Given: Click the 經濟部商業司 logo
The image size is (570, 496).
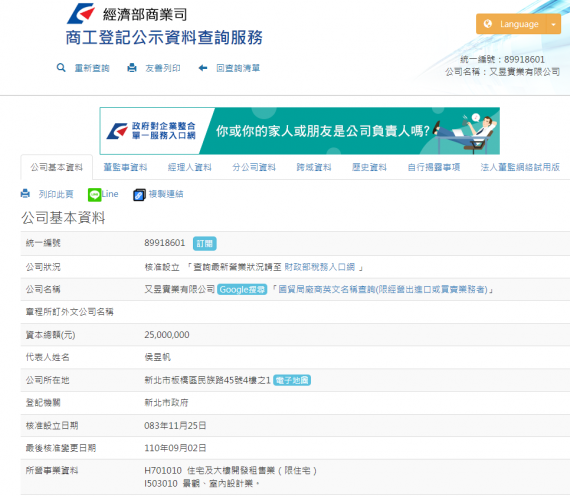Looking at the screenshot, I should pos(81,14).
